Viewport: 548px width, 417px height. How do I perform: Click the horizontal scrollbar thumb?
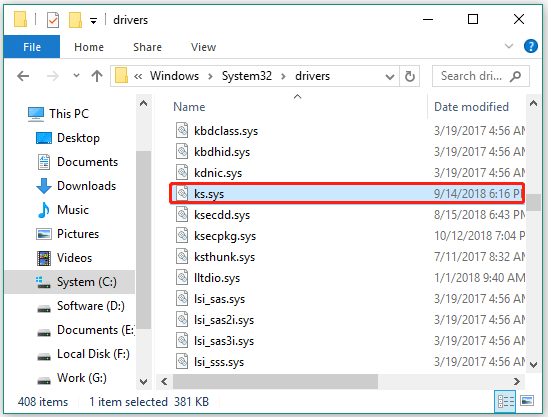click(x=275, y=381)
